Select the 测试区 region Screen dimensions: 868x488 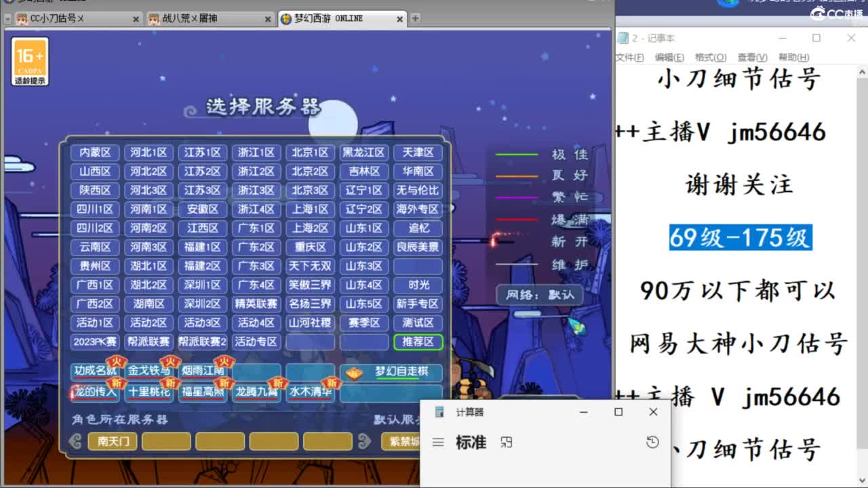click(418, 323)
